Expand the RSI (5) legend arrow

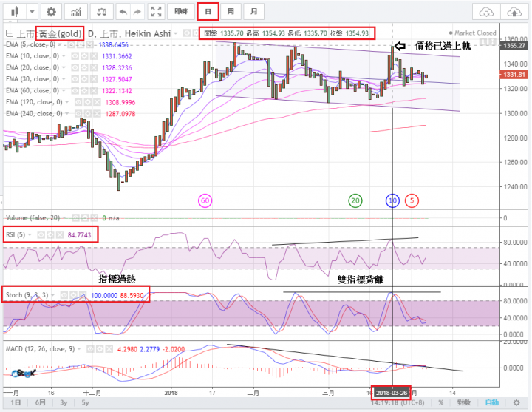(30, 234)
